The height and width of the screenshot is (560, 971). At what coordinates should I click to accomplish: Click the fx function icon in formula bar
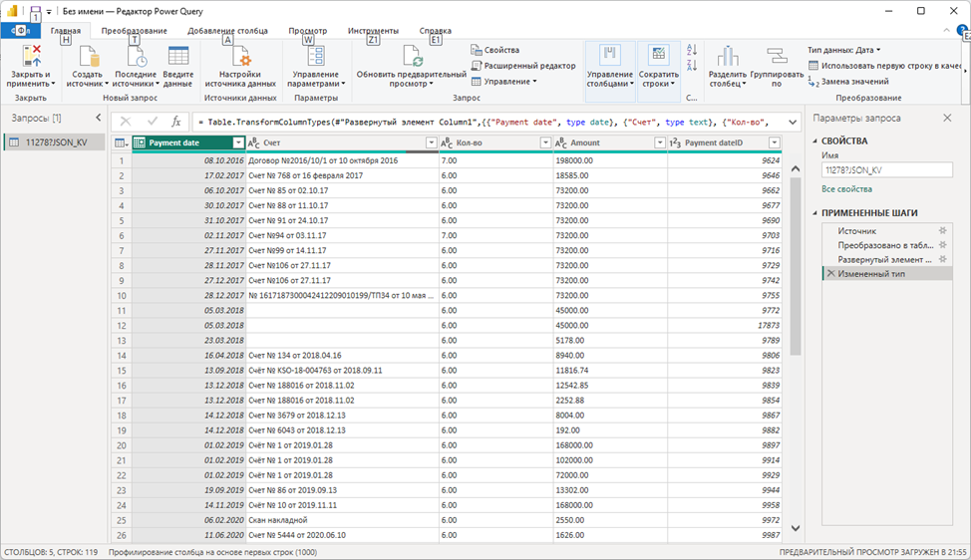(175, 122)
